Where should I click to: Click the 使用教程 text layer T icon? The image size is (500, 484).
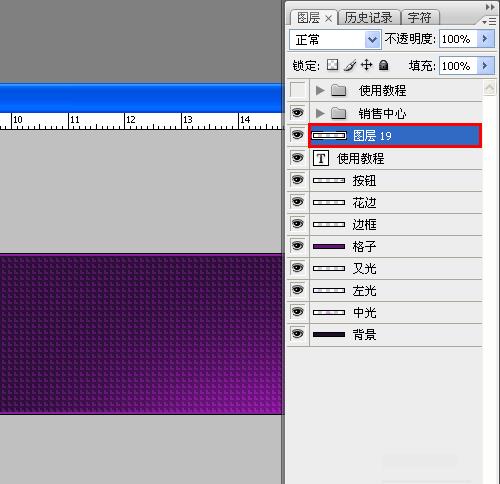point(321,158)
